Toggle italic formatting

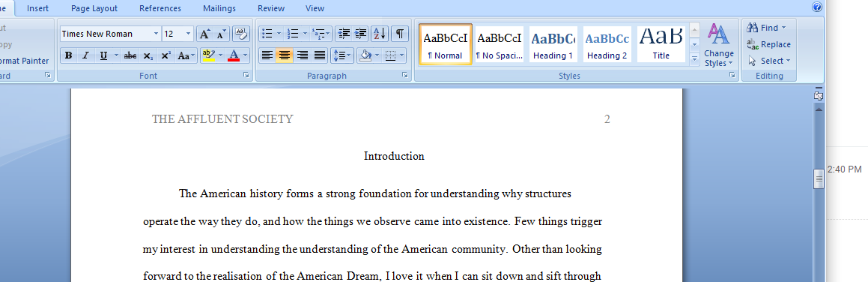coord(85,55)
